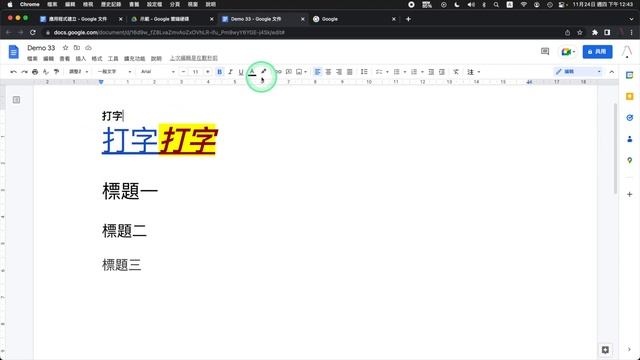
Task: Justify the text
Action: pyautogui.click(x=349, y=72)
